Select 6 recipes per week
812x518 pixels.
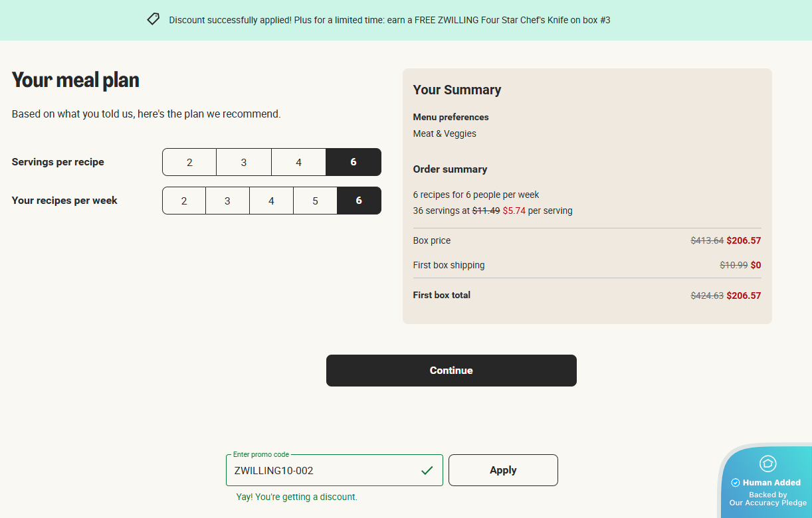tap(359, 201)
